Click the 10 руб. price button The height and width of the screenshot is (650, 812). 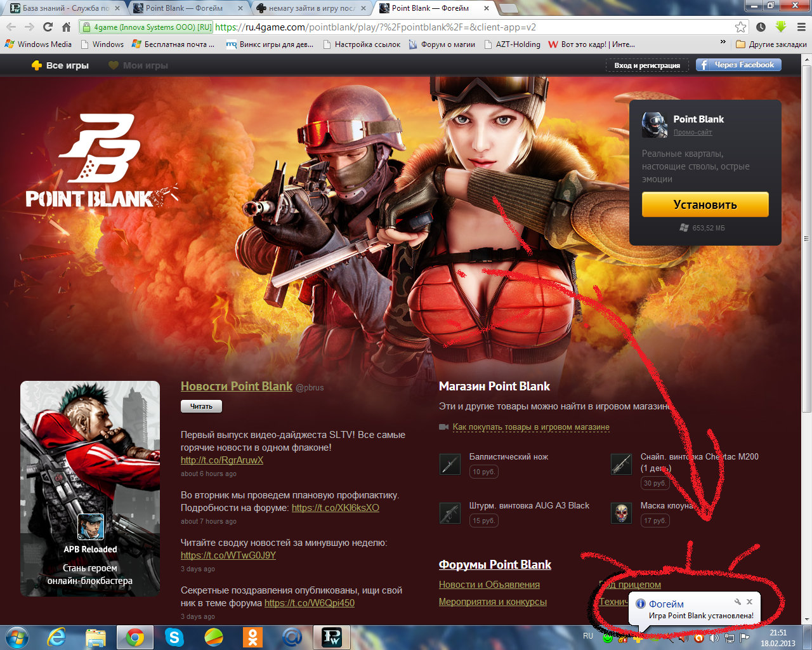(483, 472)
